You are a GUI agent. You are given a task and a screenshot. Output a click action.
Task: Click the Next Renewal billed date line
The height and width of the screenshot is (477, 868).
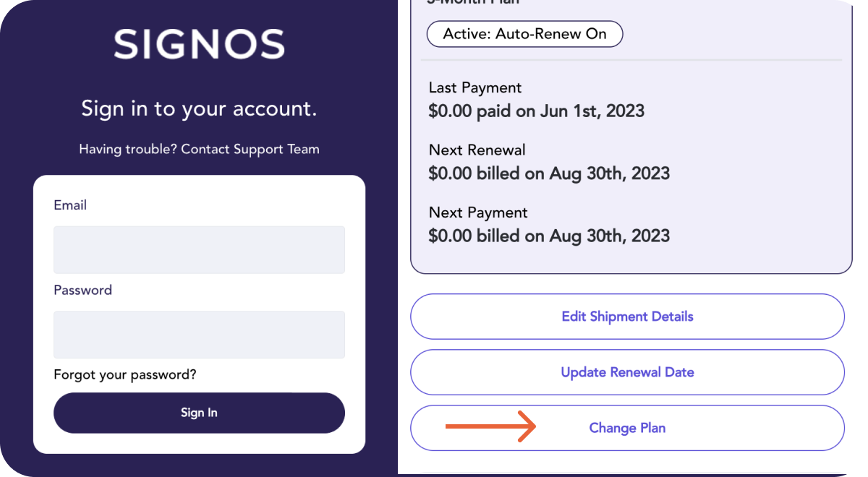pyautogui.click(x=549, y=173)
